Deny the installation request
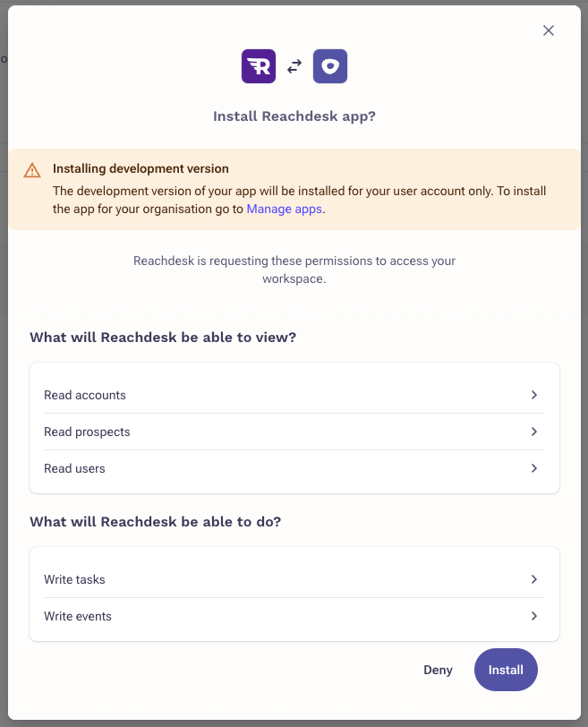 point(438,669)
